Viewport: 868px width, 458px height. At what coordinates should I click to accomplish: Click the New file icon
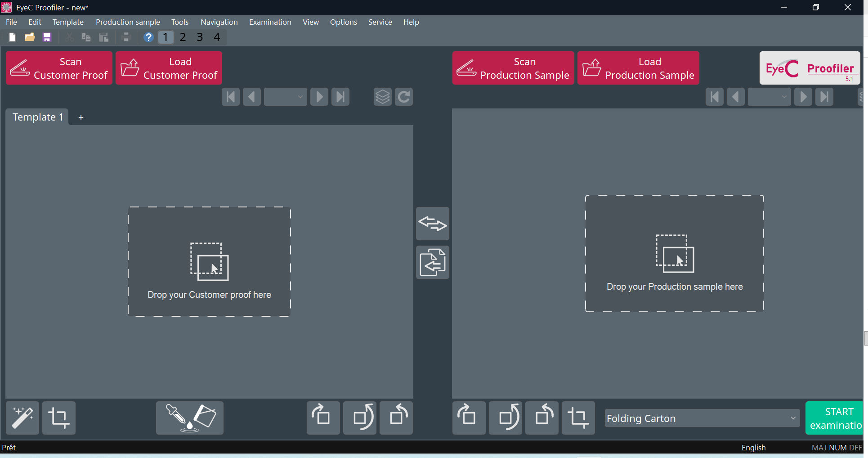coord(13,37)
